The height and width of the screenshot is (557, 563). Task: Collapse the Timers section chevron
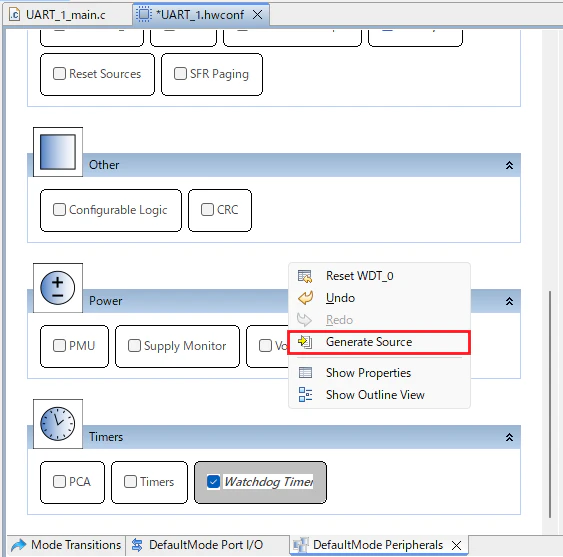(x=509, y=437)
